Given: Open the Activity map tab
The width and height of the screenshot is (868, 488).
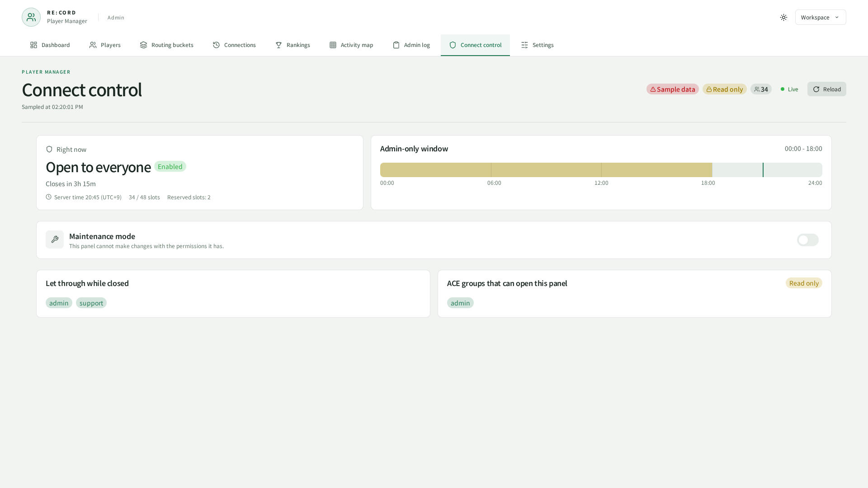Looking at the screenshot, I should (x=351, y=45).
